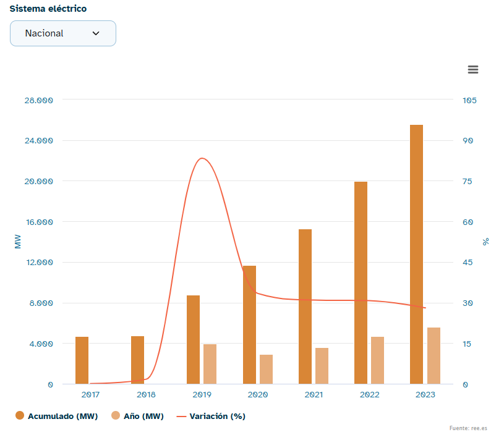Select the 2020 light Año bar
Screen dimensions: 504x440
coord(266,370)
